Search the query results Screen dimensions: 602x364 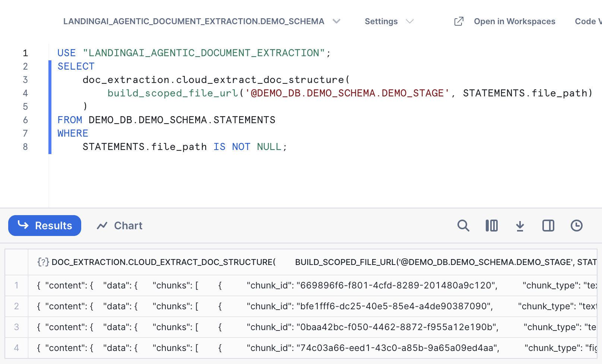pos(463,226)
